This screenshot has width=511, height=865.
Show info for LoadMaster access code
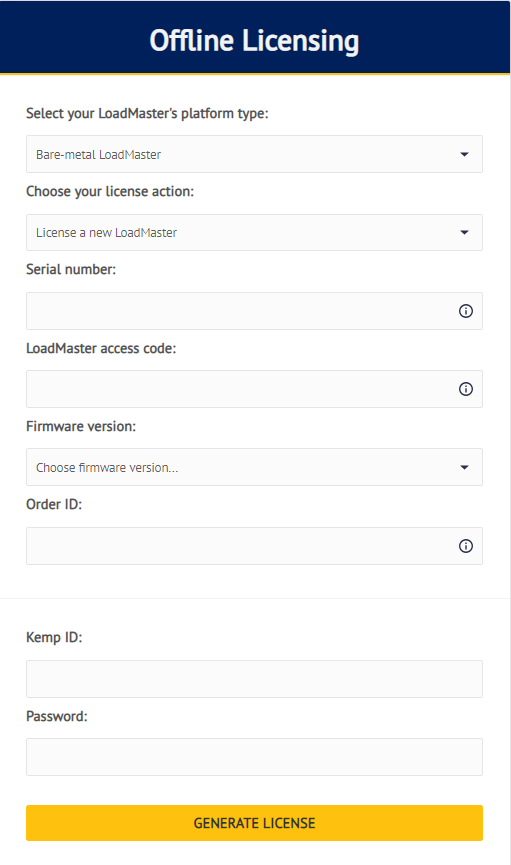[466, 389]
